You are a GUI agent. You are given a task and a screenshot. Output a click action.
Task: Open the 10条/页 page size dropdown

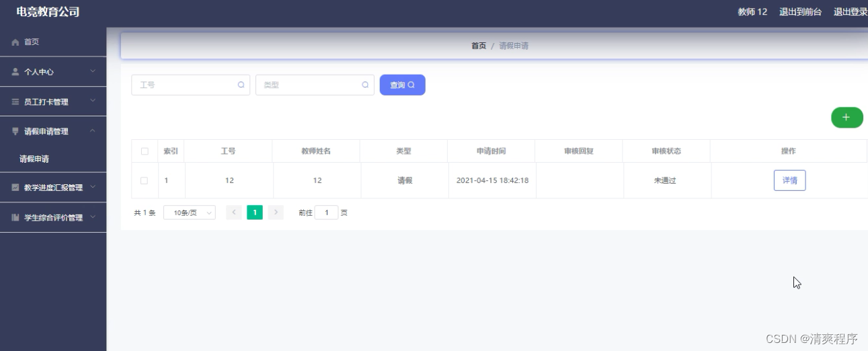click(190, 212)
